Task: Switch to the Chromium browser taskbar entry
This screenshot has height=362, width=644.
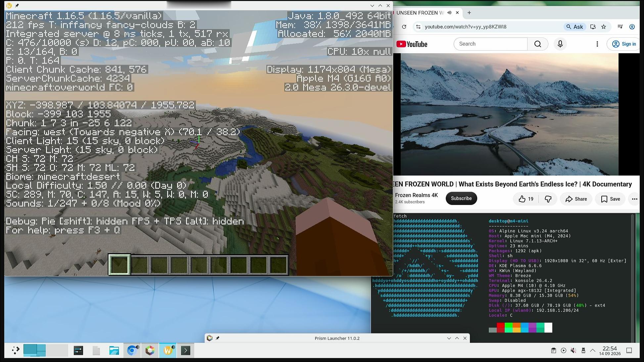Action: click(x=132, y=350)
